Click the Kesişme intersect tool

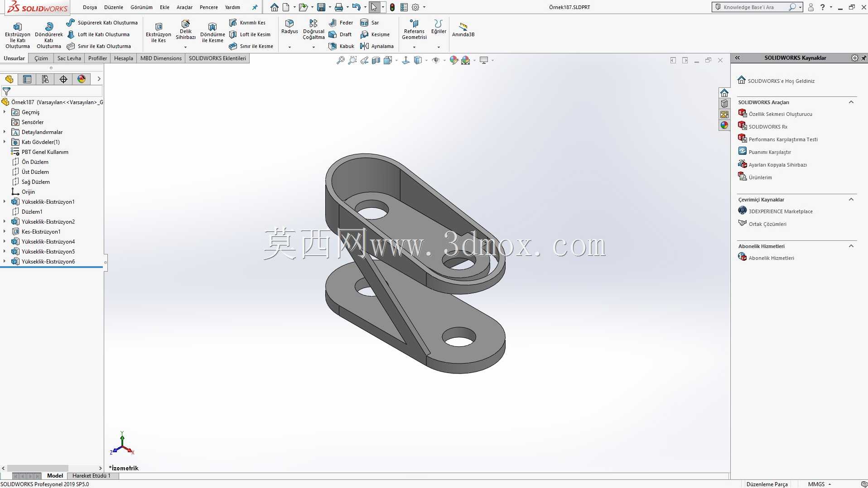click(375, 34)
